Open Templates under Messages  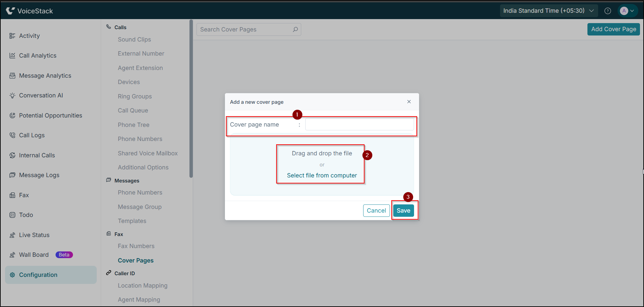pyautogui.click(x=132, y=221)
